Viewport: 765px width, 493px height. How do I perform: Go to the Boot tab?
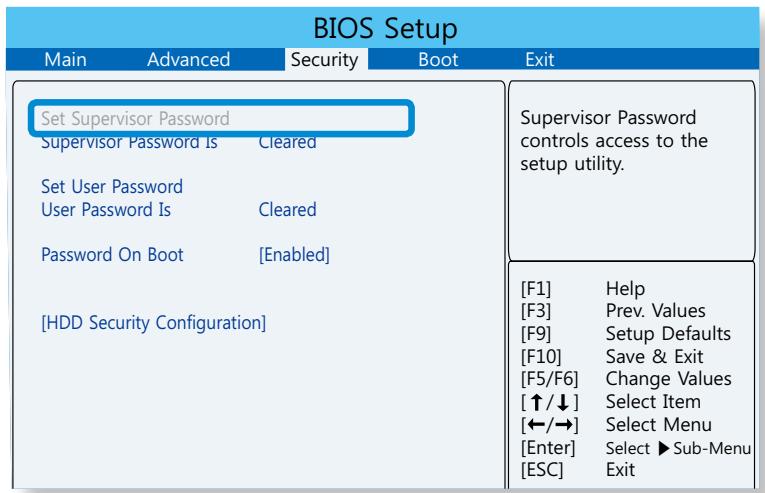[437, 61]
